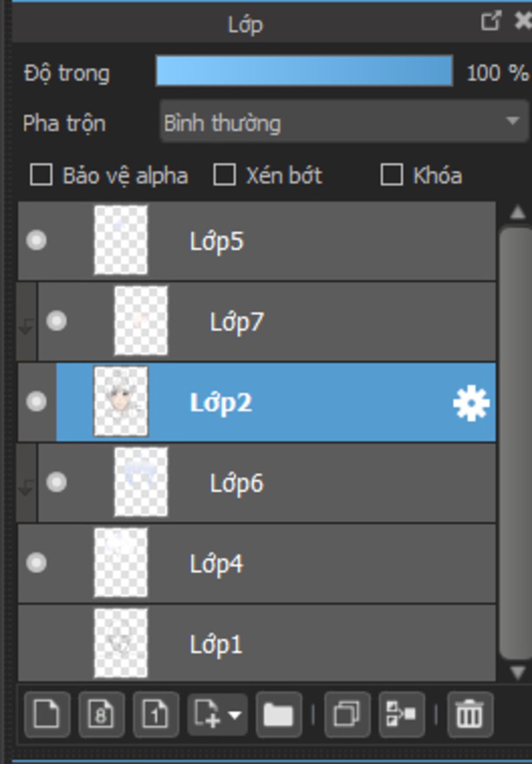This screenshot has width=532, height=764.
Task: Open the add special layer dropdown
Action: coord(217,715)
